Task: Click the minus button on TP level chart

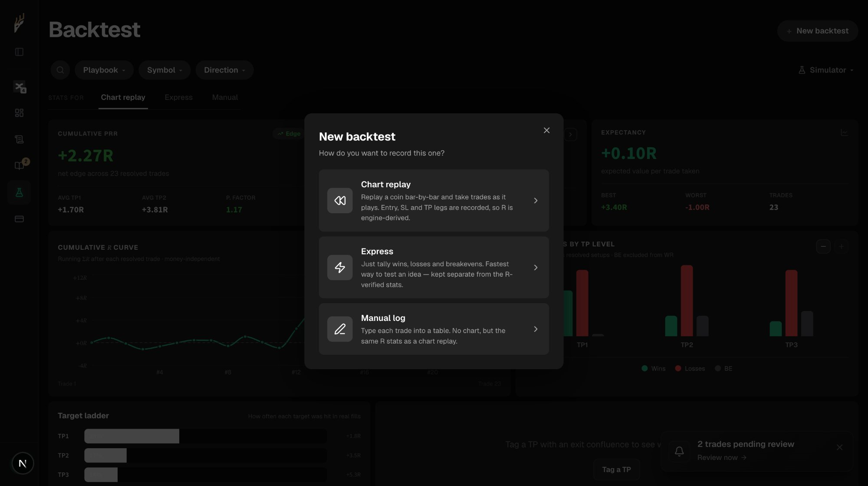Action: (823, 246)
